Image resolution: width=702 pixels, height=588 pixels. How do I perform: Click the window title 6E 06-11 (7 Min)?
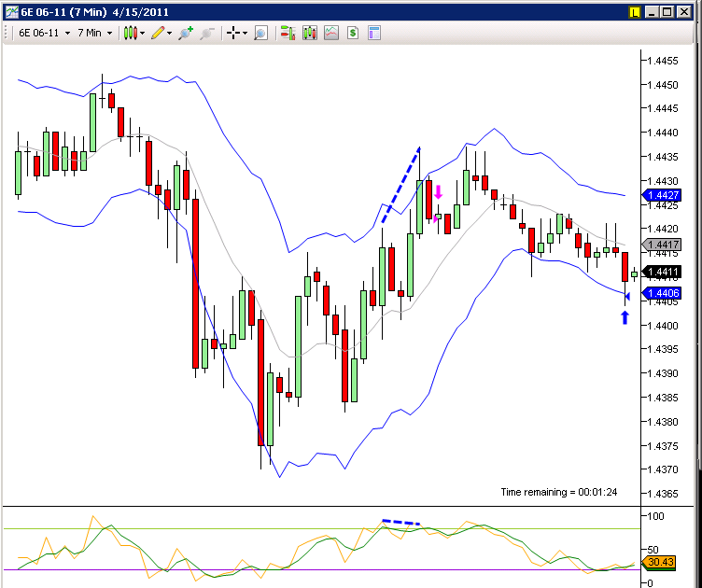63,12
